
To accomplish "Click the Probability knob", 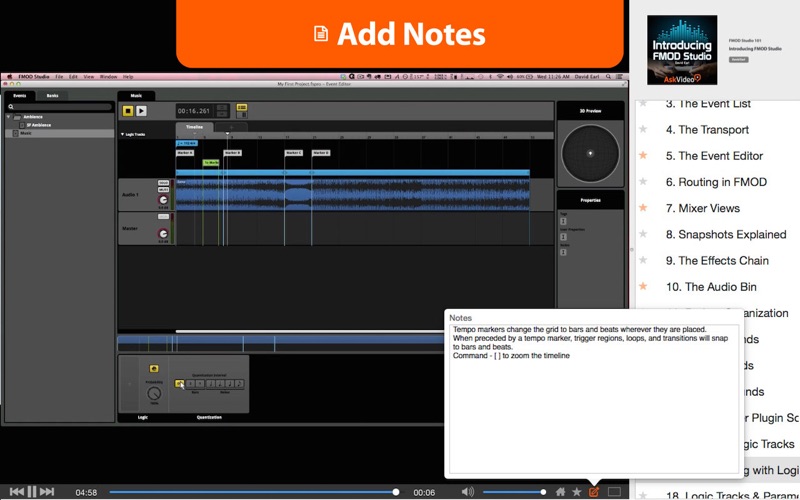I will click(154, 393).
